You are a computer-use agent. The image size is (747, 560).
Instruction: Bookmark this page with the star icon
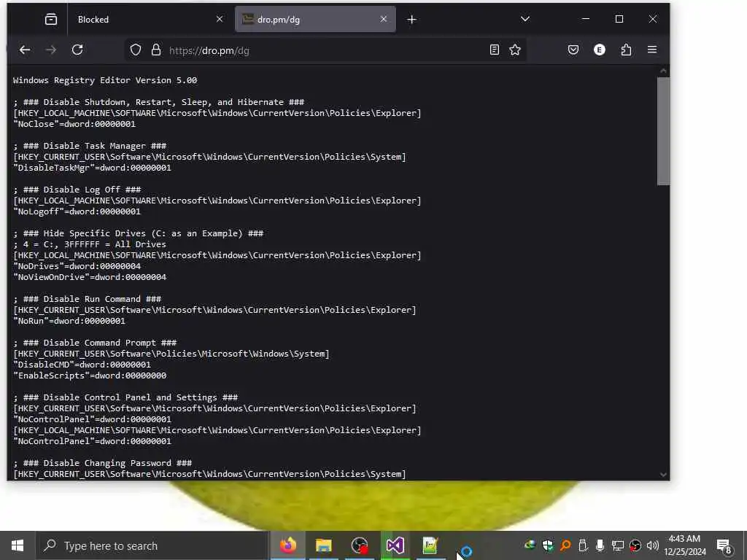tap(515, 50)
